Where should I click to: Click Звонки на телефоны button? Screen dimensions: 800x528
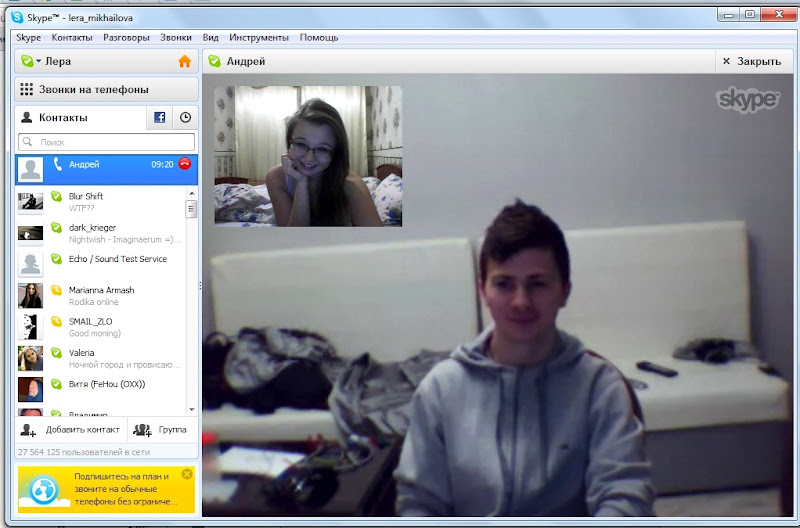point(106,90)
